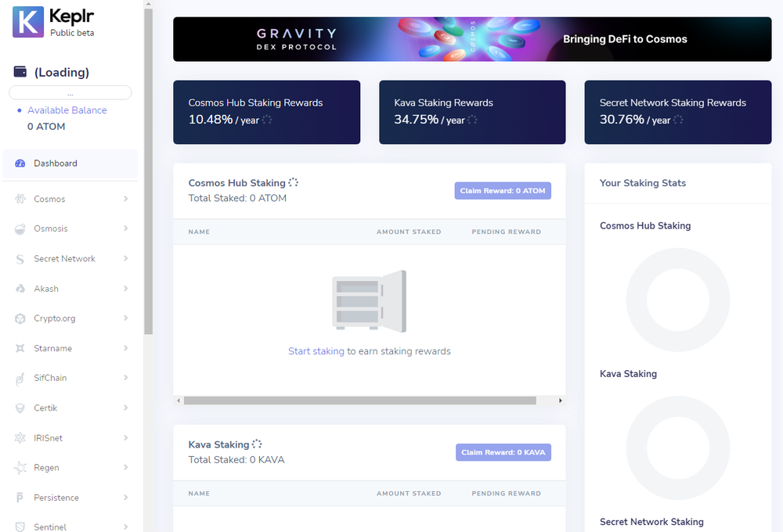Click the Secret Network Staking Rewards card
This screenshot has width=783, height=532.
pyautogui.click(x=677, y=113)
